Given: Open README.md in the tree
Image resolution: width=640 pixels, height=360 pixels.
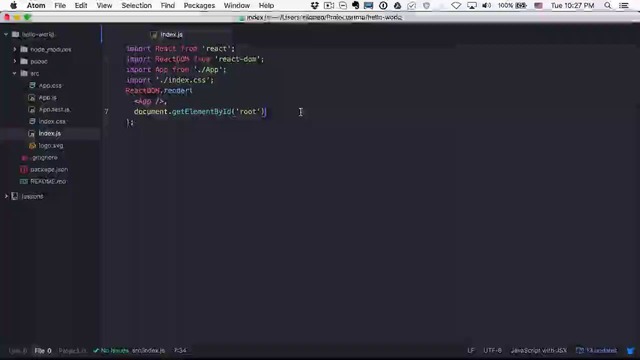Looking at the screenshot, I should click(x=48, y=181).
